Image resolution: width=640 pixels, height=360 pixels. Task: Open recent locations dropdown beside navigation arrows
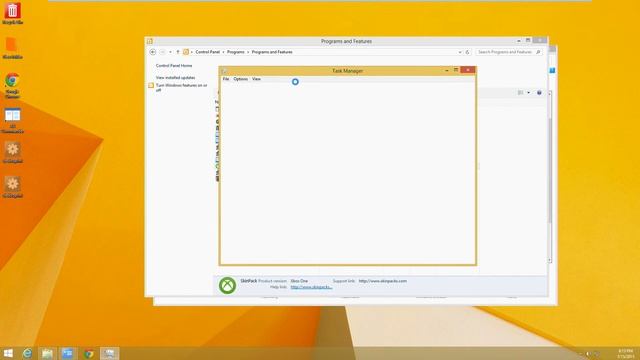tap(170, 52)
